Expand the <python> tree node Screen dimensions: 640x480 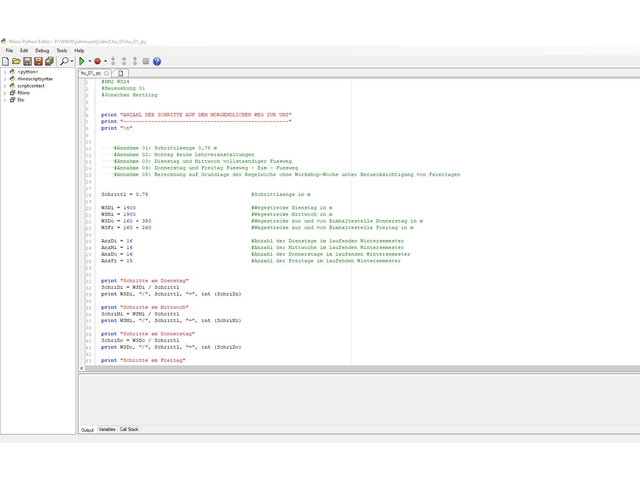pyautogui.click(x=5, y=72)
